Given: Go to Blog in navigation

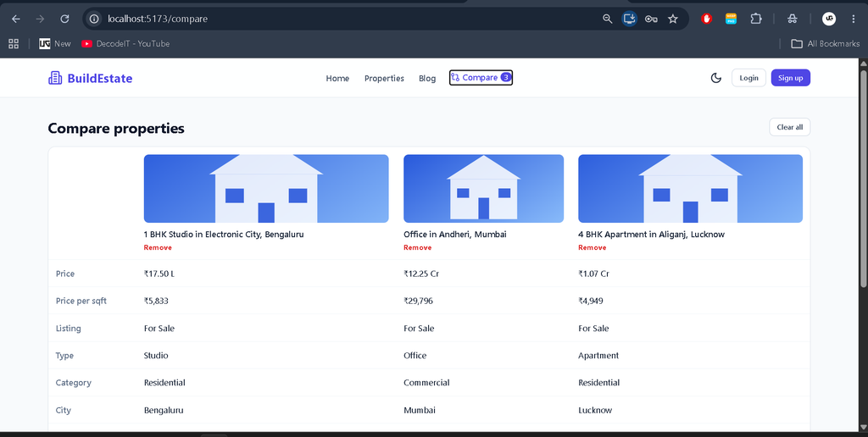Looking at the screenshot, I should pos(427,79).
